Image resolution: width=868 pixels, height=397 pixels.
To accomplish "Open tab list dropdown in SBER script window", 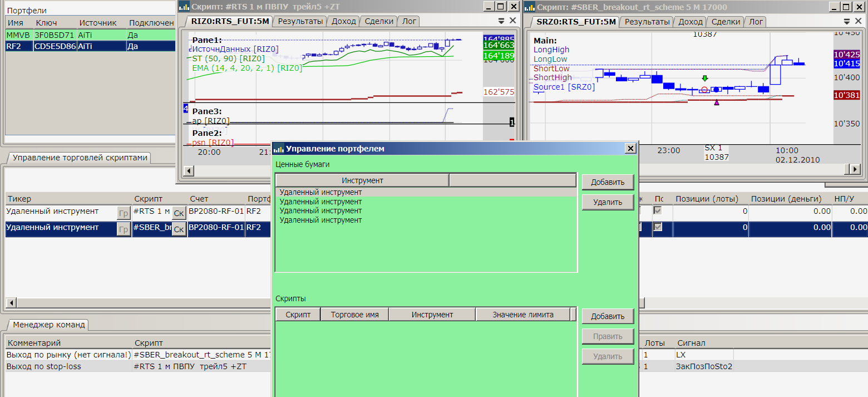I will click(x=848, y=21).
